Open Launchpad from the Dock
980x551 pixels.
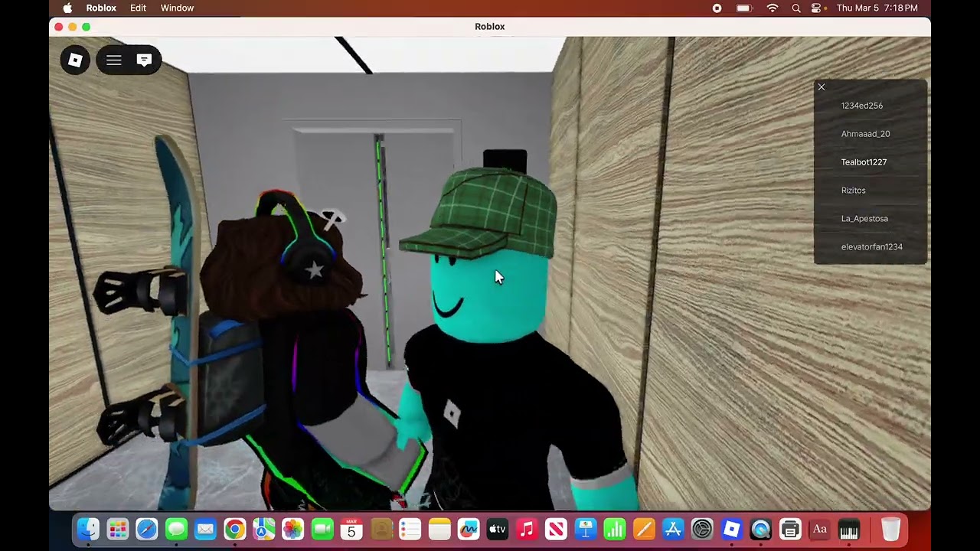[117, 529]
